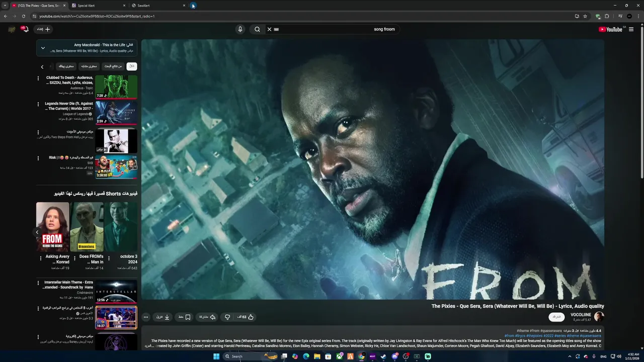Switch to the SawAlert browser tab
Viewport: 644px width, 362px height.
tap(158, 6)
